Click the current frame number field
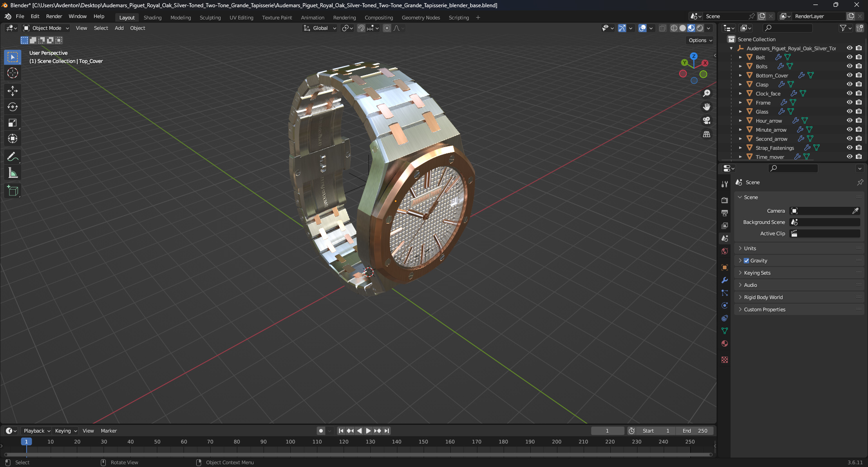The image size is (868, 467). click(x=607, y=431)
